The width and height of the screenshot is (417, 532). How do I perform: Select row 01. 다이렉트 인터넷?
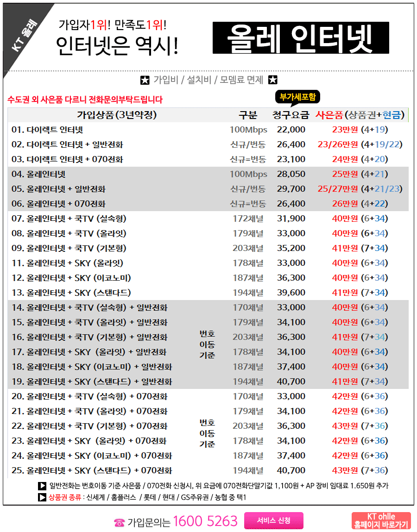47,130
